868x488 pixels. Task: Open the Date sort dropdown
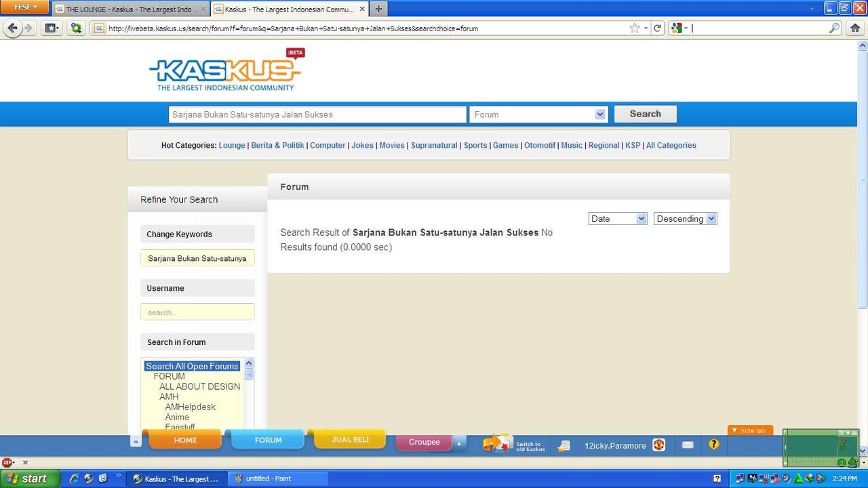coord(618,218)
